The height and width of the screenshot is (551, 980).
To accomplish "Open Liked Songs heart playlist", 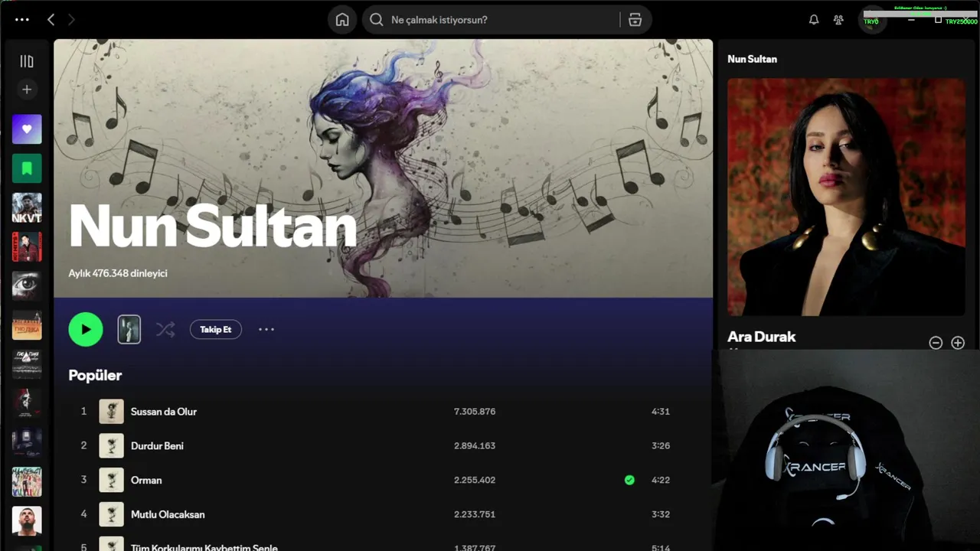I will coord(27,129).
